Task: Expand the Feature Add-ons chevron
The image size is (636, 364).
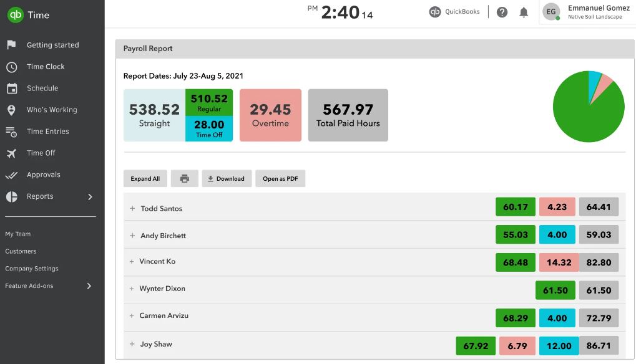Action: tap(89, 286)
